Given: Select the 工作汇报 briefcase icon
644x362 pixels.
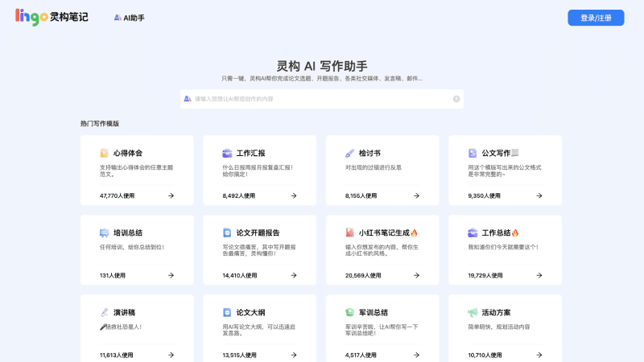Looking at the screenshot, I should point(227,153).
